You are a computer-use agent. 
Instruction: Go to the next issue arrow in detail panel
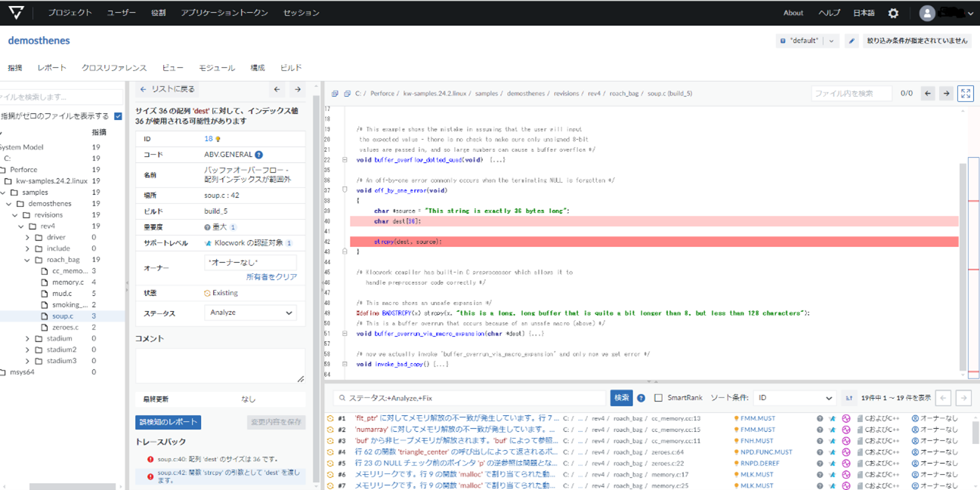[298, 89]
